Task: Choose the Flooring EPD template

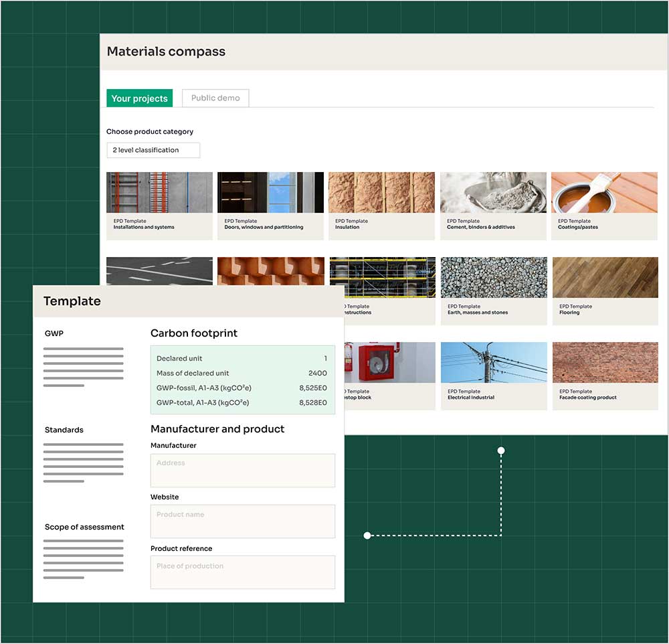Action: point(604,291)
